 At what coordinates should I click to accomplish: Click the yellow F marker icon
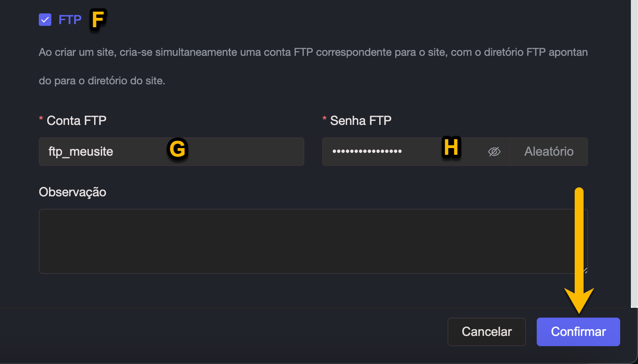(x=98, y=20)
